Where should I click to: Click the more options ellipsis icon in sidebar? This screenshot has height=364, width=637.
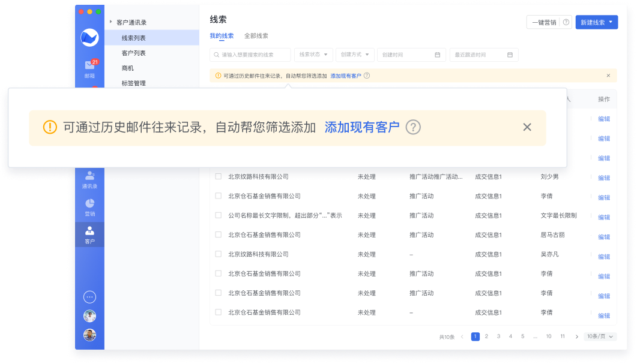click(89, 297)
